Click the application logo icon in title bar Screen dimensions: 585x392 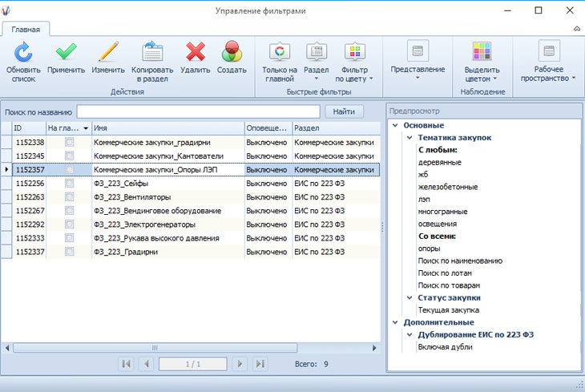tap(6, 10)
